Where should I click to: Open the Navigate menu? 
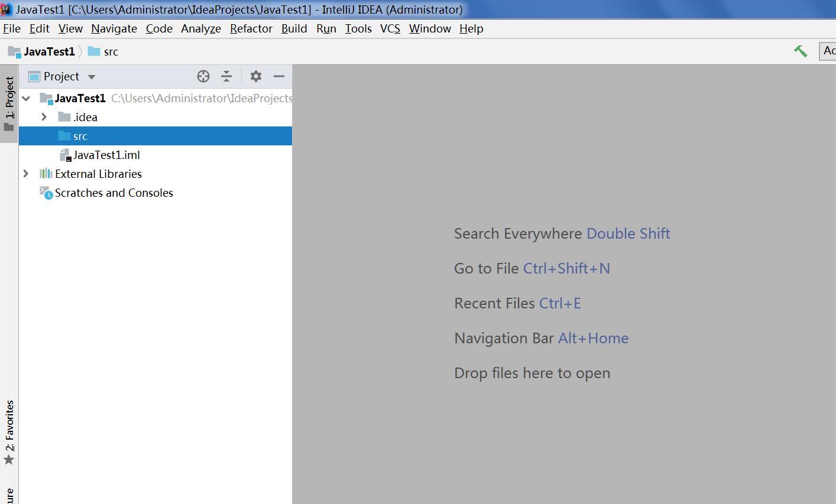pos(114,28)
